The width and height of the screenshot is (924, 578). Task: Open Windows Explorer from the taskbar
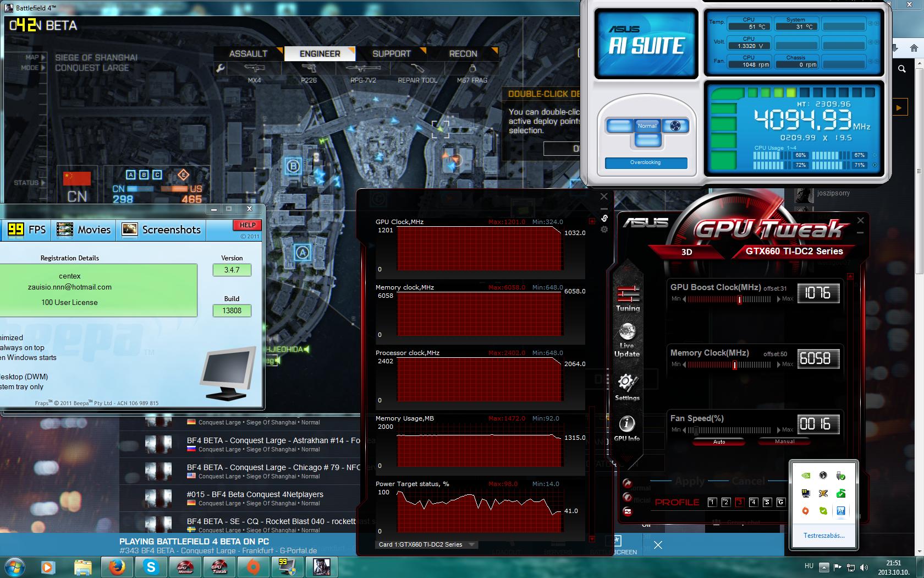(x=82, y=567)
